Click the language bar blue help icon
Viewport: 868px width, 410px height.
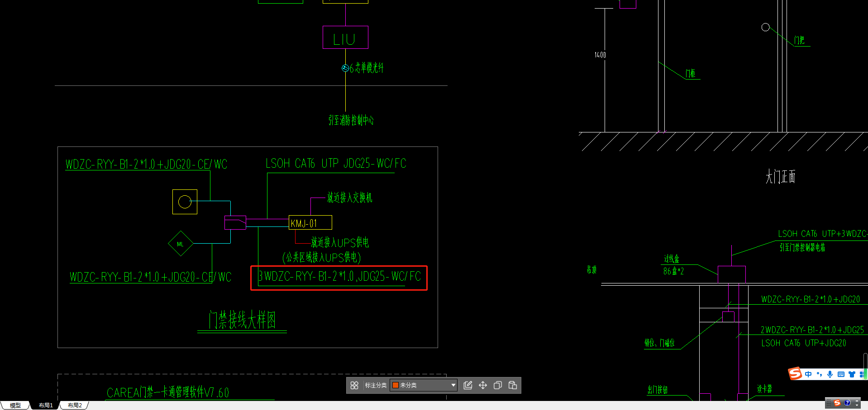click(x=847, y=403)
